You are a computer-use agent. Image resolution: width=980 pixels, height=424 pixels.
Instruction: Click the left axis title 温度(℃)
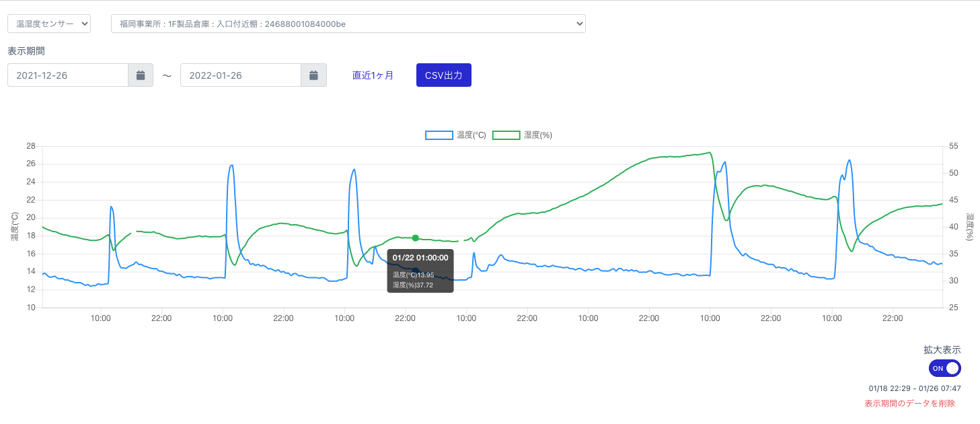tap(13, 227)
